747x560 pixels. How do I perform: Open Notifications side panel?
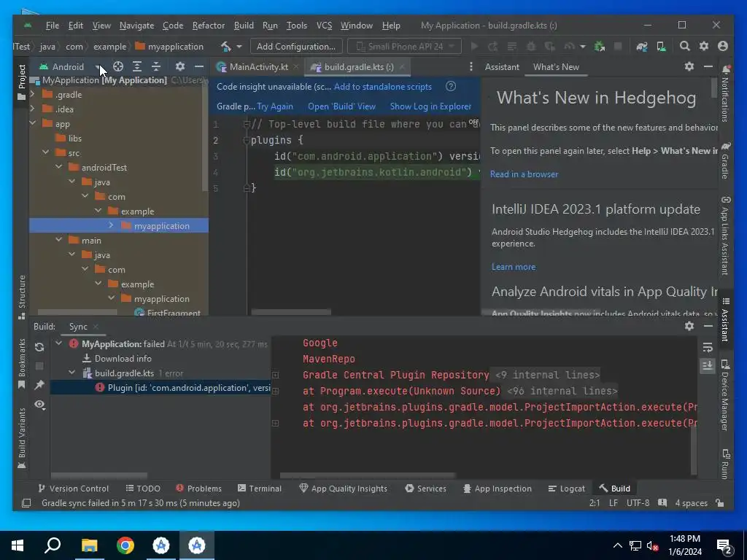[x=725, y=94]
